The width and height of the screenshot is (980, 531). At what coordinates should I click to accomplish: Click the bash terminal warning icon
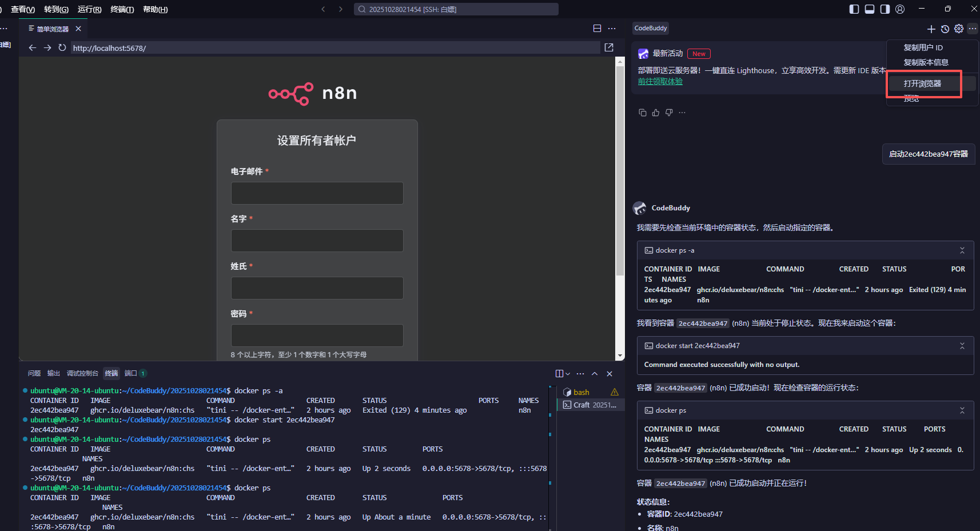pyautogui.click(x=615, y=392)
